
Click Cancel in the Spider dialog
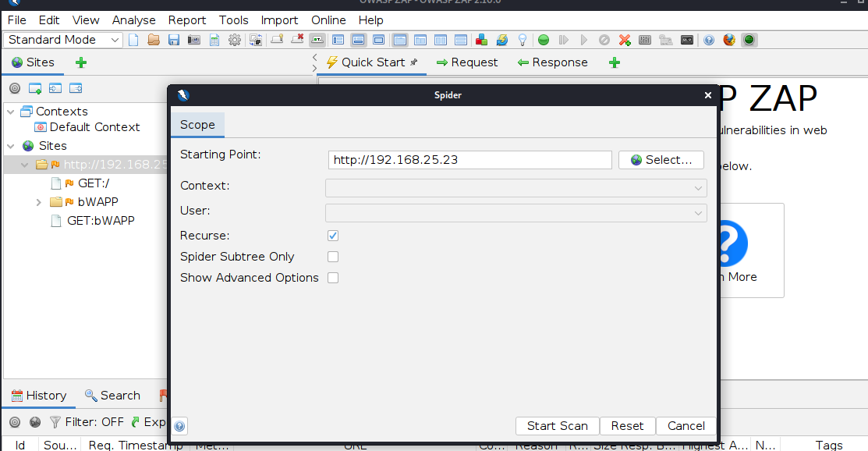[x=686, y=426]
